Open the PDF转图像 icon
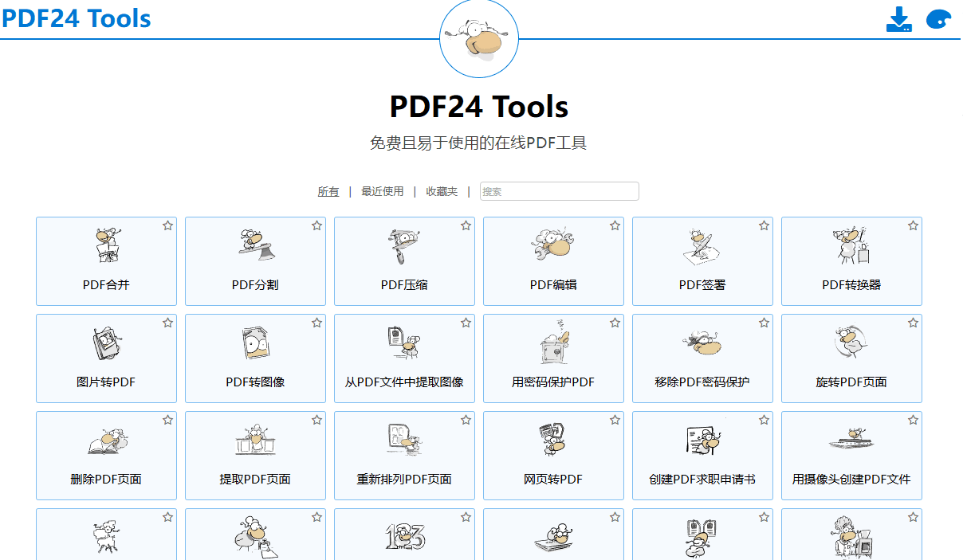Image resolution: width=963 pixels, height=560 pixels. (x=255, y=343)
